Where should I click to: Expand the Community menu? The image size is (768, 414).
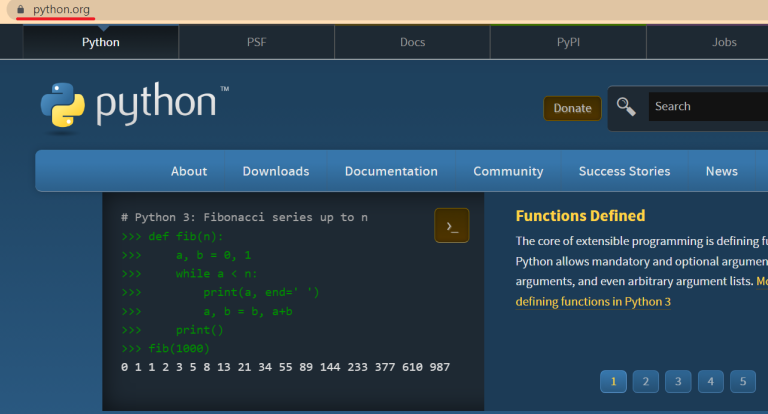point(508,171)
